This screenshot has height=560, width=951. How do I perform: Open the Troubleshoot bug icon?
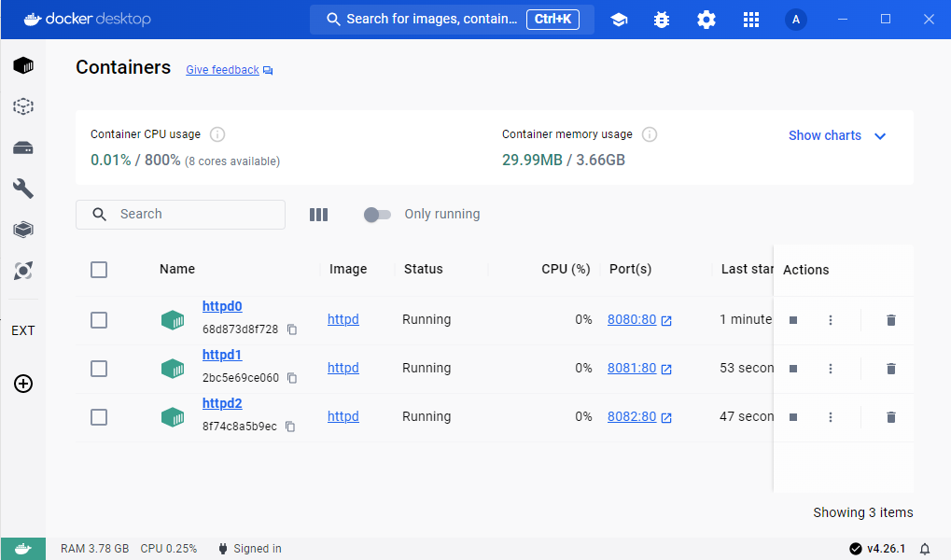click(662, 20)
